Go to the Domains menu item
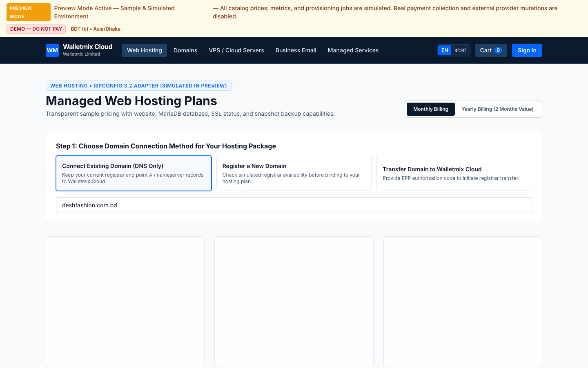Screen dimensions: 588x368 click(185, 50)
